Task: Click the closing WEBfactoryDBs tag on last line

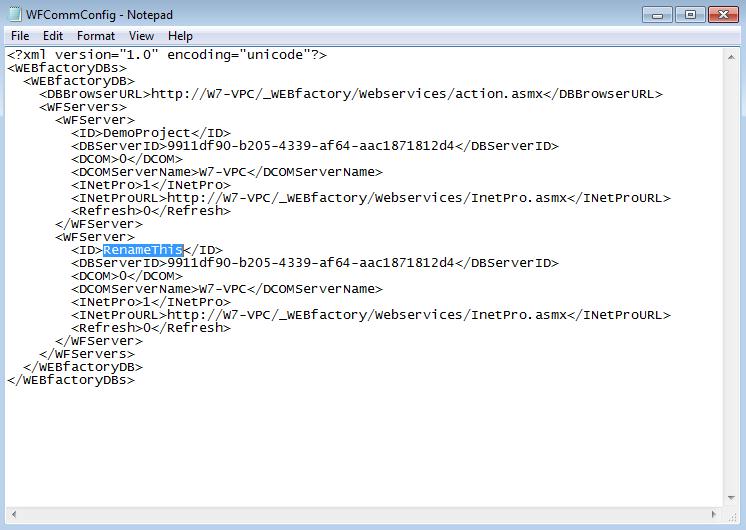Action: (70, 380)
